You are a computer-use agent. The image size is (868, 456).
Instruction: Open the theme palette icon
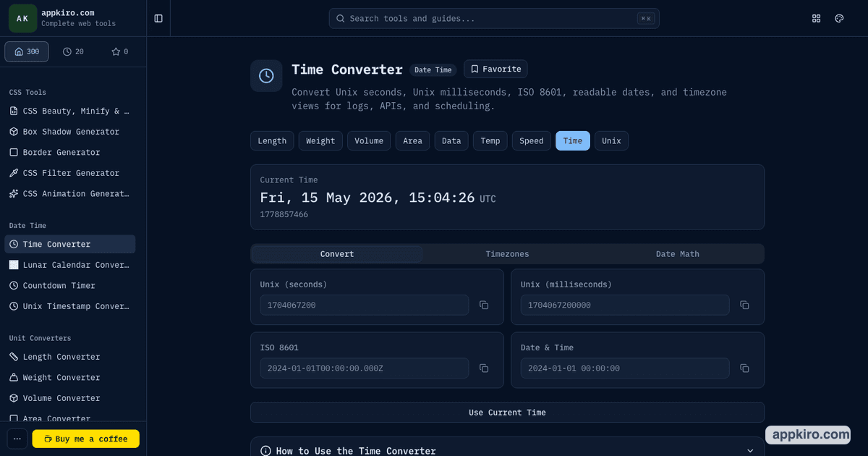[839, 18]
